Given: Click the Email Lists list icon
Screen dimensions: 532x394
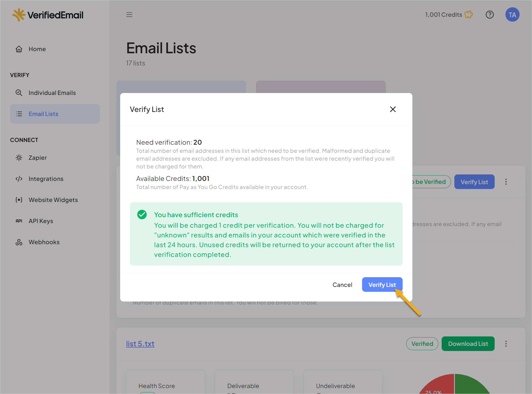Looking at the screenshot, I should click(19, 114).
